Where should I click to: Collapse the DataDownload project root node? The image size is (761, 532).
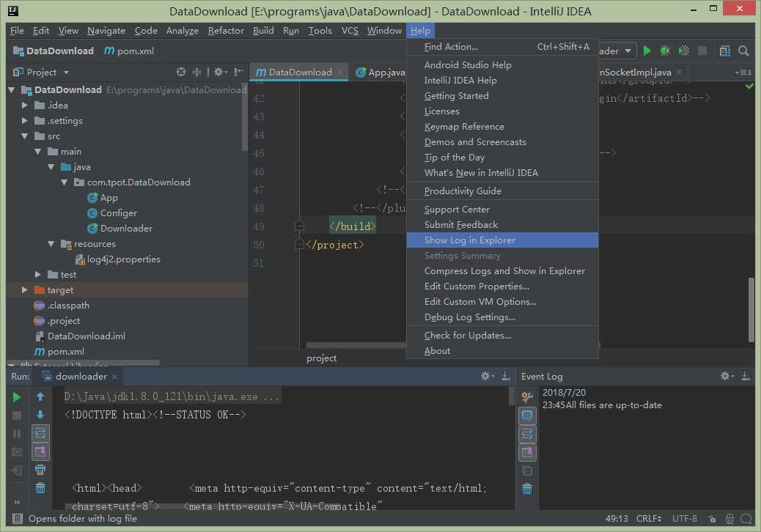coord(12,90)
